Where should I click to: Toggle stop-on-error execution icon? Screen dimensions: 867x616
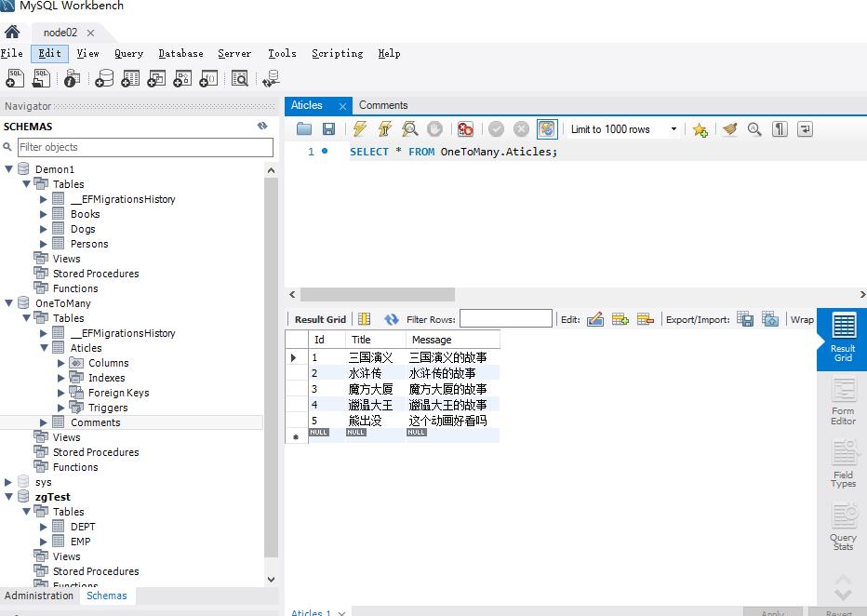(465, 129)
